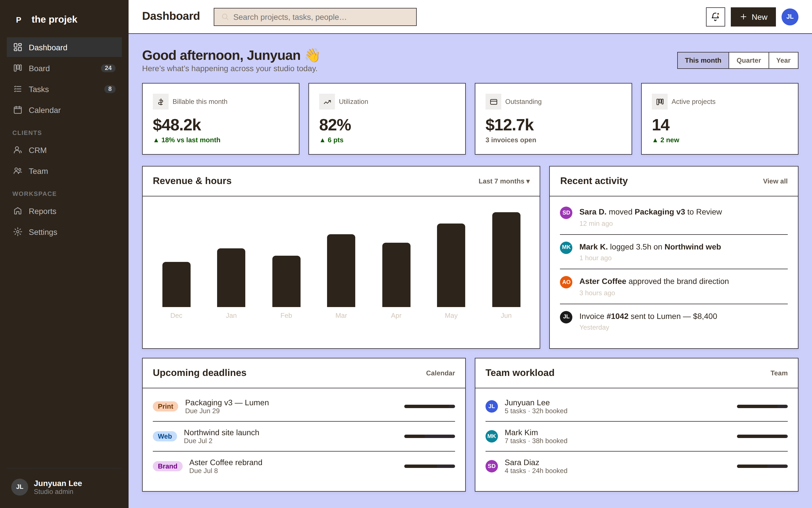The height and width of the screenshot is (508, 812).
Task: Click the May bar in revenue chart
Action: [451, 265]
